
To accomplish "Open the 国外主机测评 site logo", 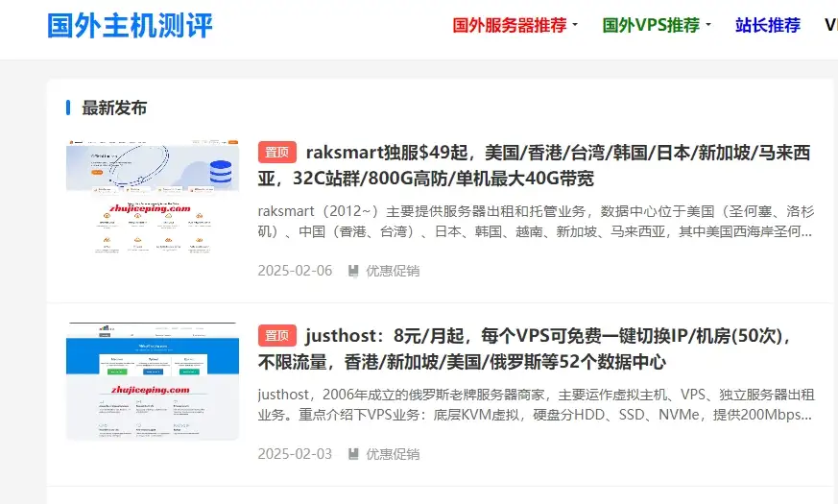I will [130, 26].
